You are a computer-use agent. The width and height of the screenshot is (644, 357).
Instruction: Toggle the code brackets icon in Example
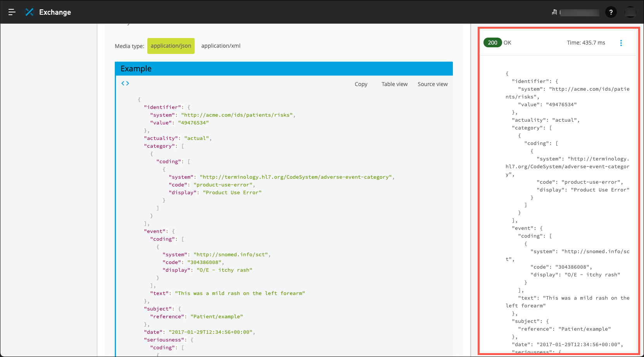tap(125, 83)
